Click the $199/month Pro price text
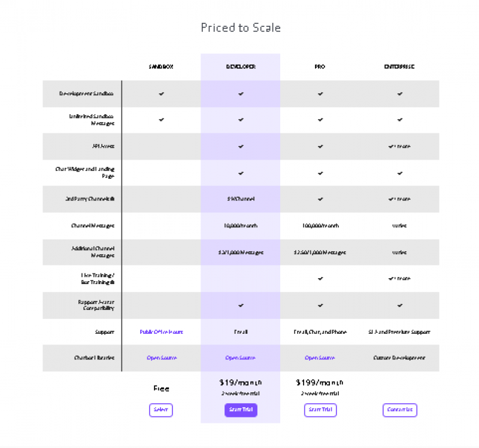Image resolution: width=479 pixels, height=448 pixels. 320,382
